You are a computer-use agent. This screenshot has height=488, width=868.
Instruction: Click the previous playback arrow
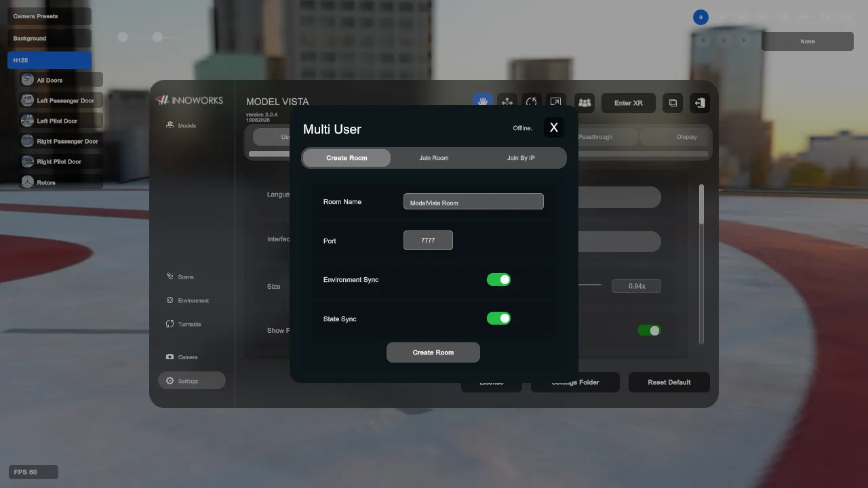click(703, 41)
